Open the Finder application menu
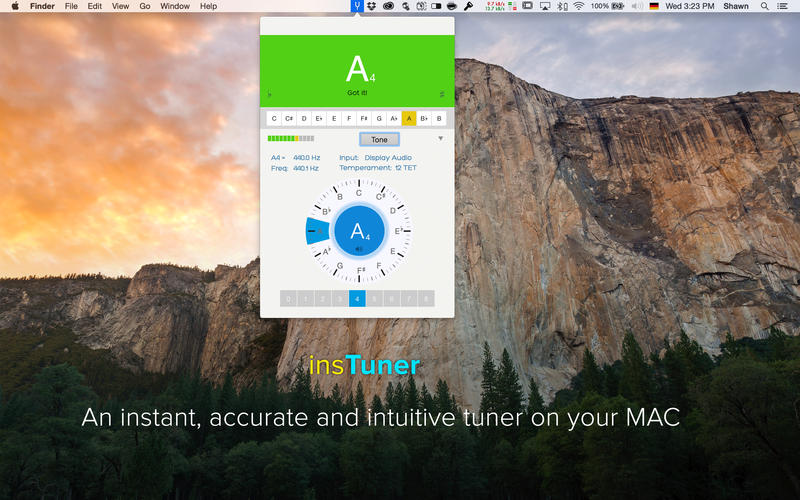 (42, 6)
